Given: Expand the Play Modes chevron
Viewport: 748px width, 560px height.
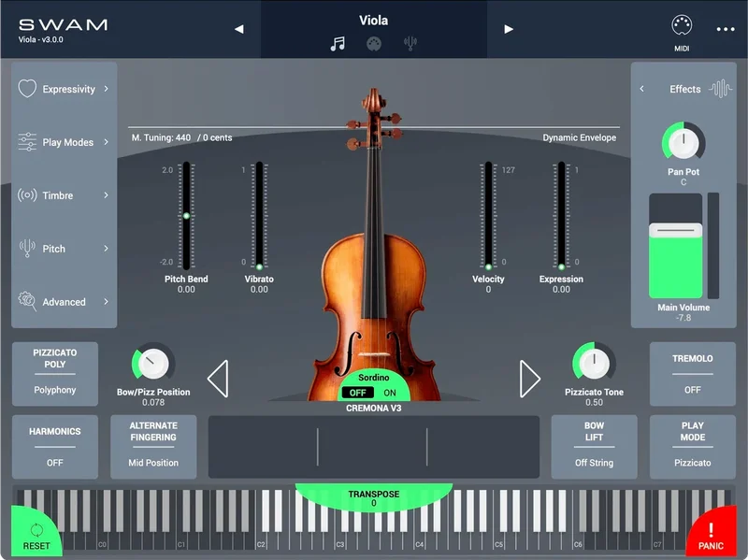Looking at the screenshot, I should coord(106,142).
